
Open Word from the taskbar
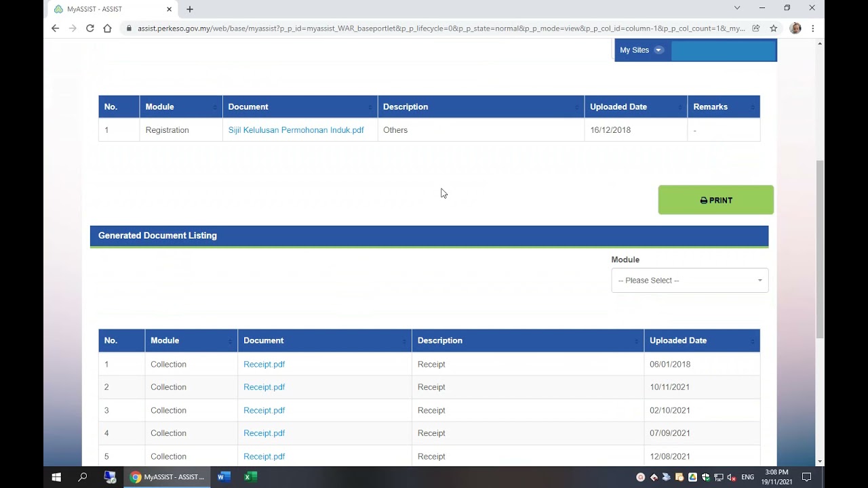point(224,477)
